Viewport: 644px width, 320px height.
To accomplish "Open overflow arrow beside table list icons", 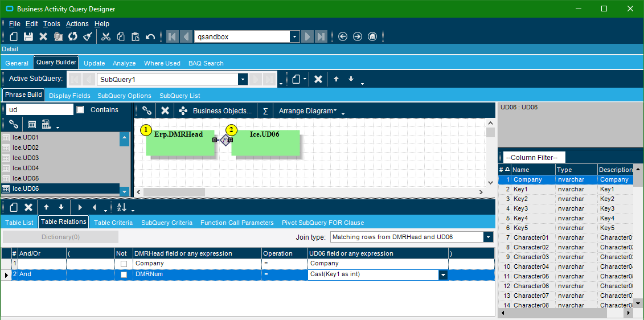I will (x=58, y=128).
